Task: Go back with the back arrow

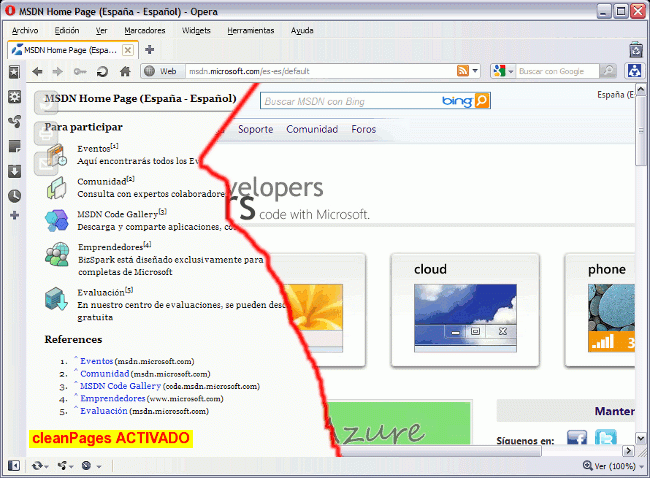Action: point(37,71)
